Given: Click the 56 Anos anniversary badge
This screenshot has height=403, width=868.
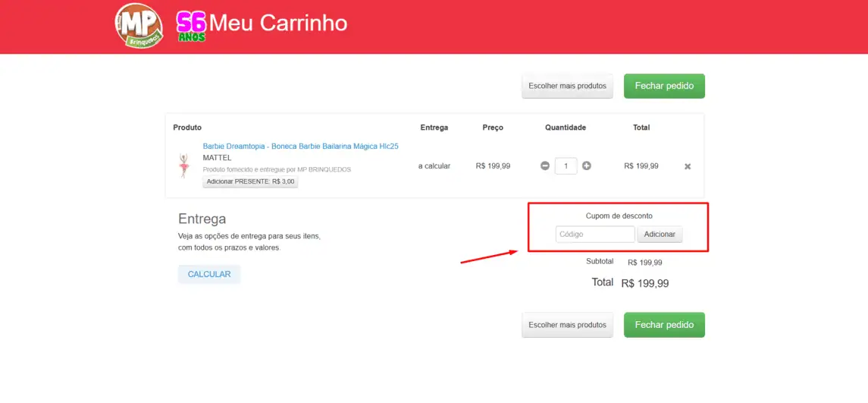Looking at the screenshot, I should (192, 27).
